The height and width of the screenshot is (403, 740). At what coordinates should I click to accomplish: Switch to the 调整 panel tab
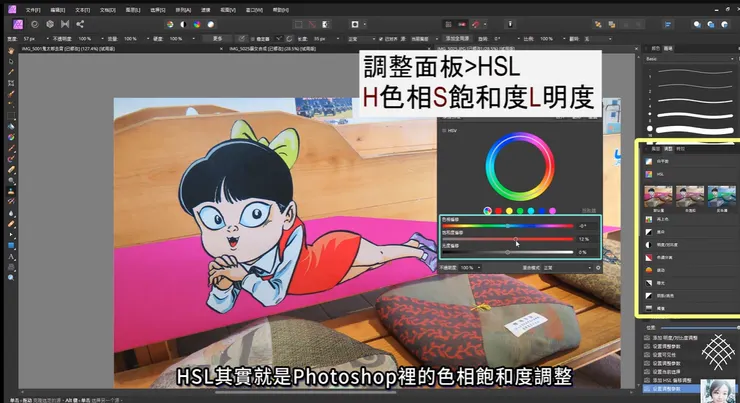click(668, 149)
